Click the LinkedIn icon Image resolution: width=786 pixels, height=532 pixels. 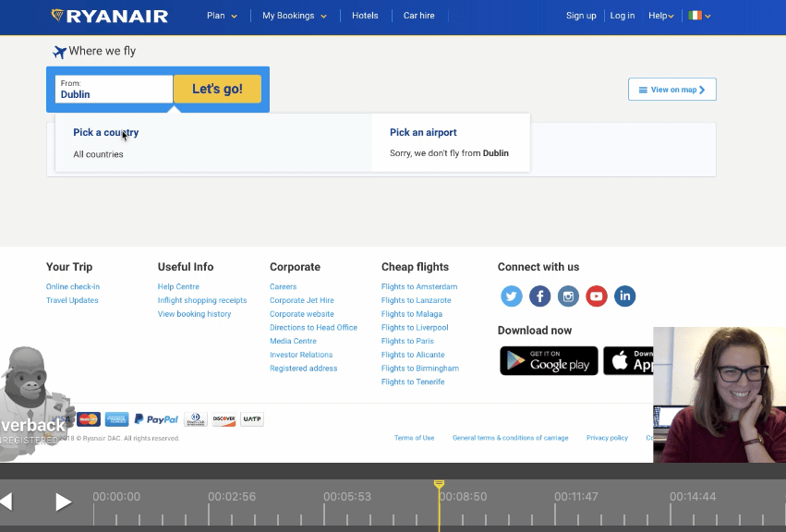(624, 296)
